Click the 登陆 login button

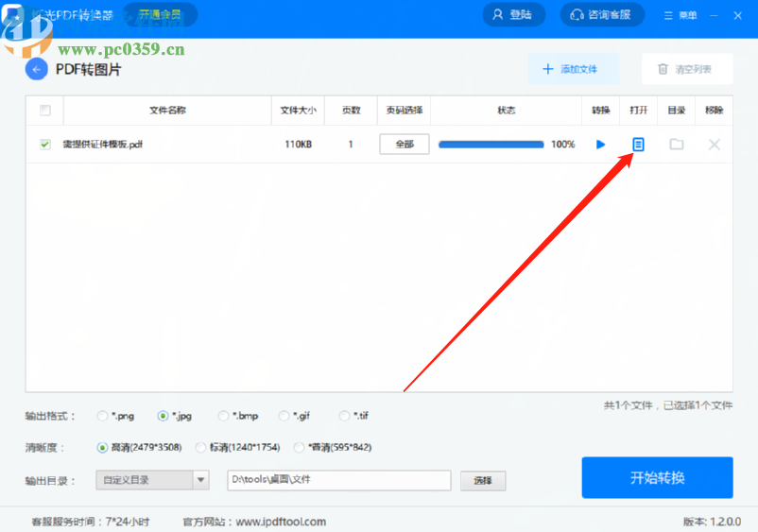[513, 15]
